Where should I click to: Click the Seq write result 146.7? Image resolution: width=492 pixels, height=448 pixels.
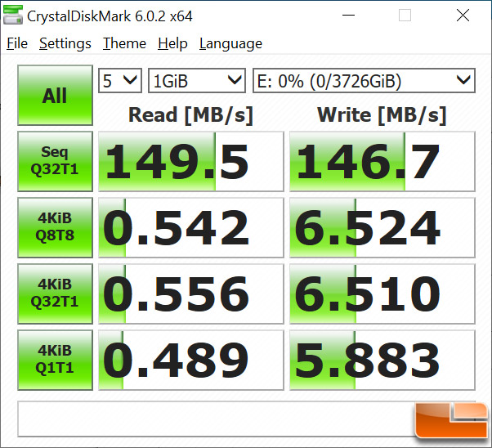pyautogui.click(x=382, y=161)
